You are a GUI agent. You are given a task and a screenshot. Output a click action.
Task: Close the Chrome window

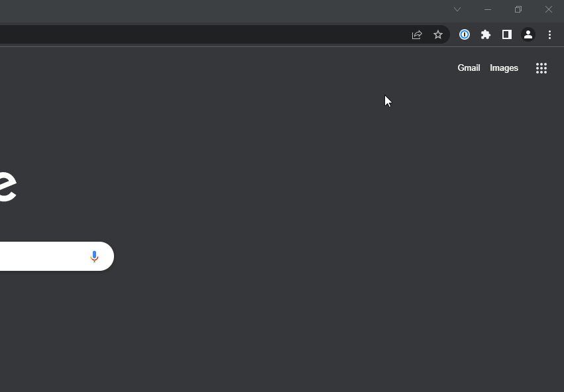point(549,9)
